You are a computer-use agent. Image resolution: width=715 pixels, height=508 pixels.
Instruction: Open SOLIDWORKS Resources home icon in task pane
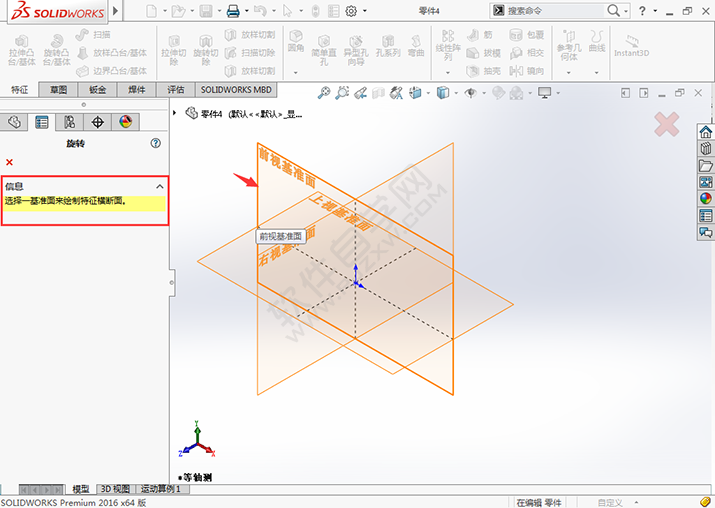(705, 132)
